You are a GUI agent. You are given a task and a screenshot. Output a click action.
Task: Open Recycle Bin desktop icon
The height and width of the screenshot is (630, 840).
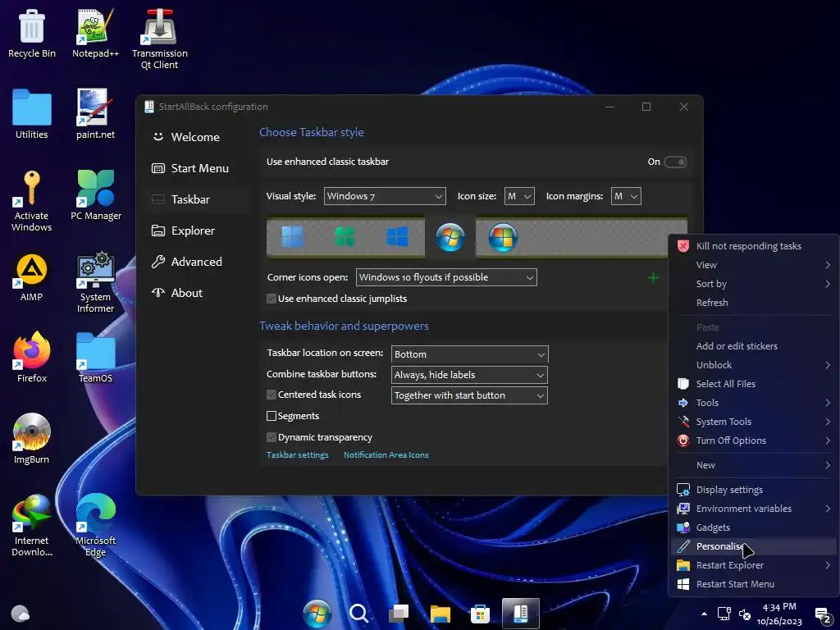coord(32,34)
